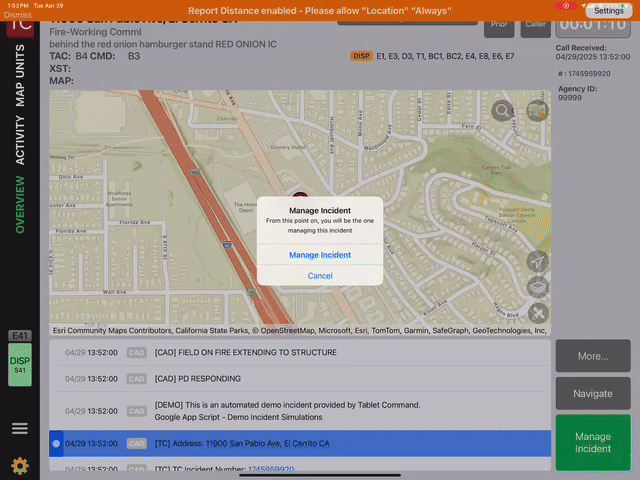Open the orange gear settings icon
Viewport: 640px width, 480px height.
(x=19, y=465)
